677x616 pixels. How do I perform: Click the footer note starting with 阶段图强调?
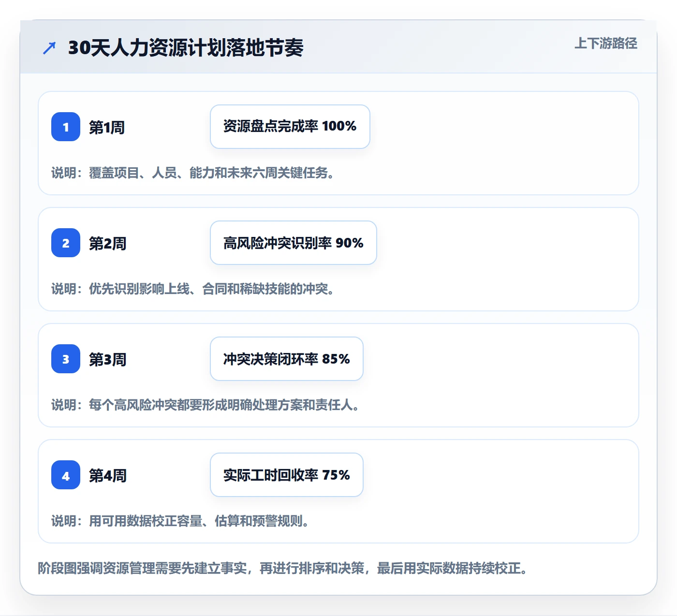tap(282, 568)
